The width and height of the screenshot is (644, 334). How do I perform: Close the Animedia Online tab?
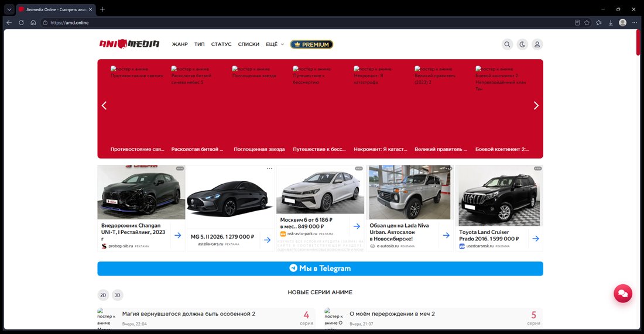pyautogui.click(x=90, y=9)
